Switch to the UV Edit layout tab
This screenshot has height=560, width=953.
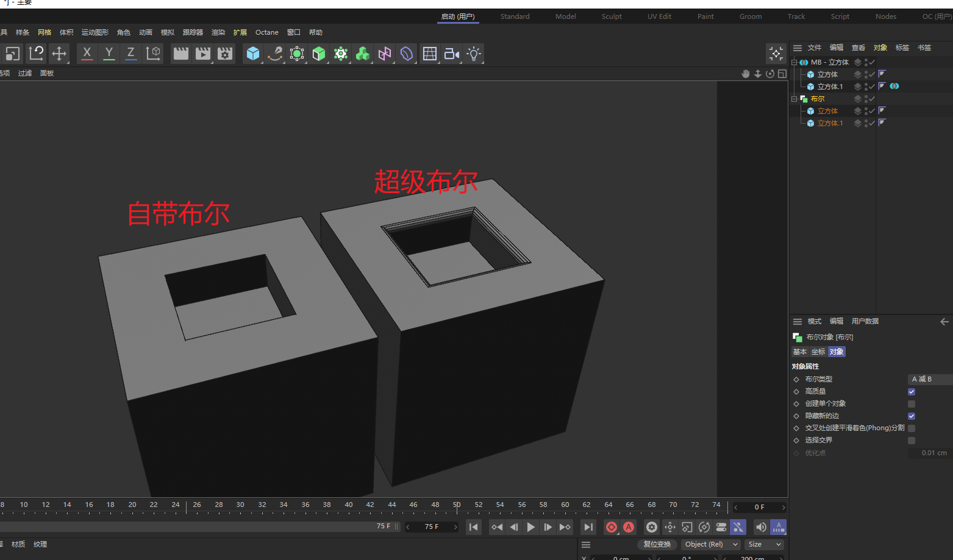coord(659,16)
